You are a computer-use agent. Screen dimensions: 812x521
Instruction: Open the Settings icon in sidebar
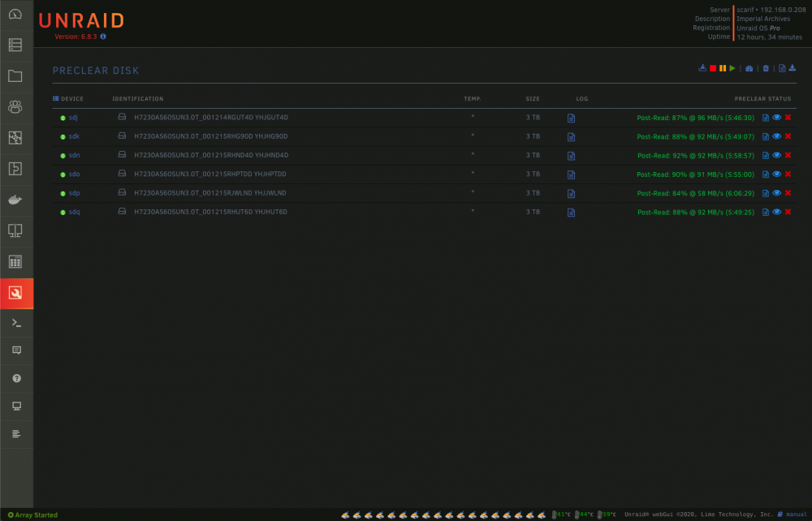(x=15, y=138)
